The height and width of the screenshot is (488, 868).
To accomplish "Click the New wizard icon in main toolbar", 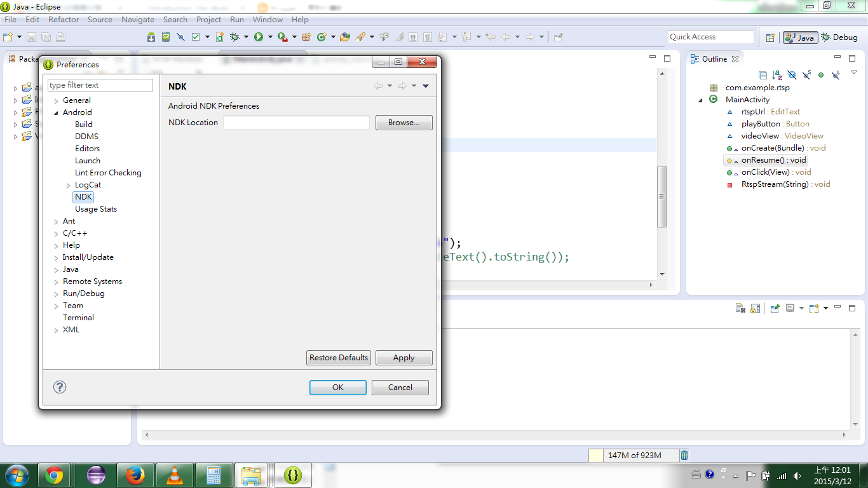I will click(8, 37).
